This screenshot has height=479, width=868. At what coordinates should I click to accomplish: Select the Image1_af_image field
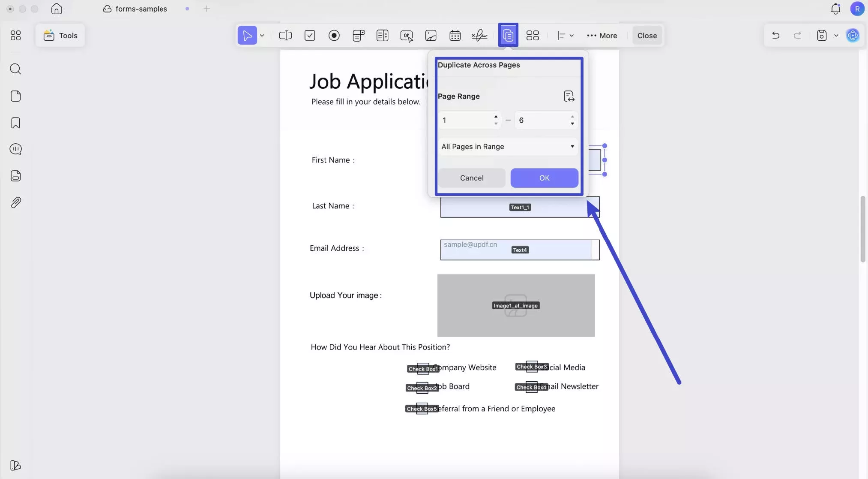[x=516, y=305]
